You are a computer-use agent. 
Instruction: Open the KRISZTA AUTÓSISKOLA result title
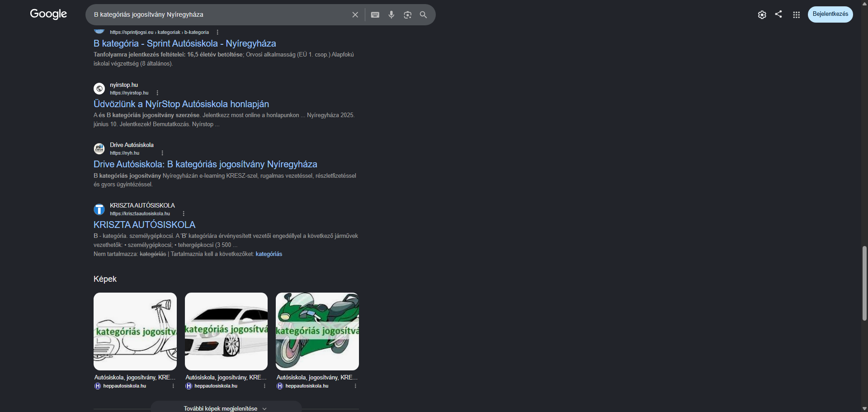click(145, 225)
